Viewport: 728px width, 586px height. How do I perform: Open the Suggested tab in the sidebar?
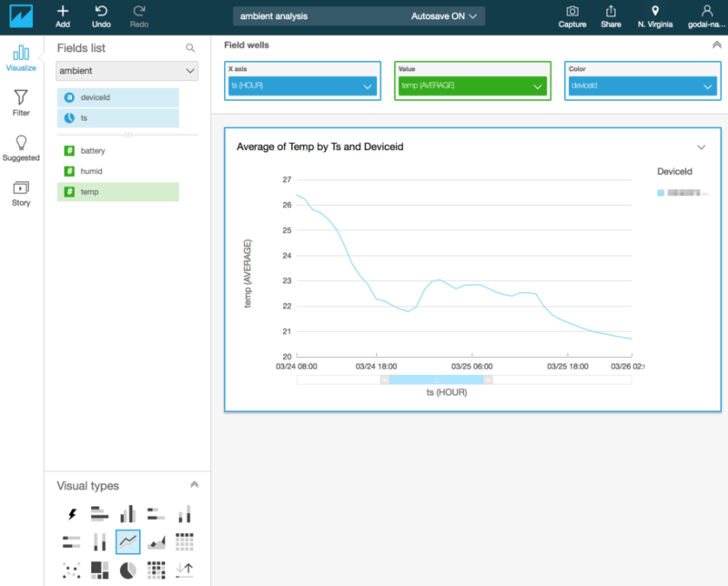tap(21, 148)
